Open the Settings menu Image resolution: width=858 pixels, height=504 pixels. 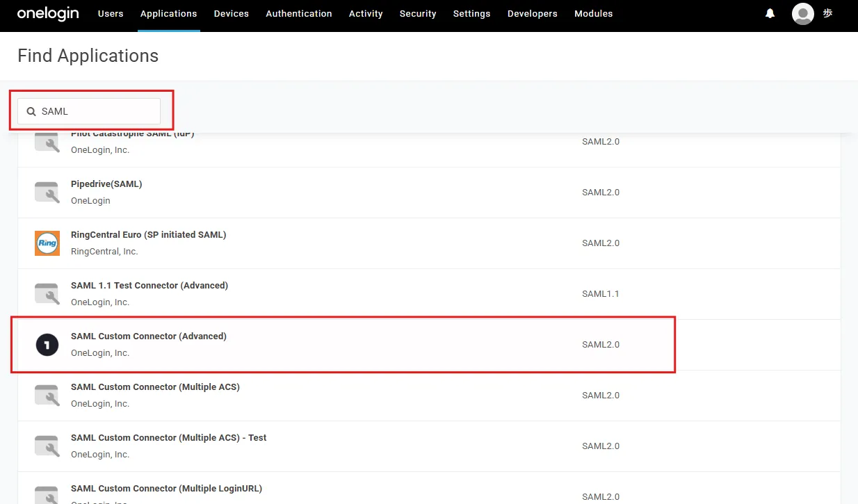click(471, 14)
